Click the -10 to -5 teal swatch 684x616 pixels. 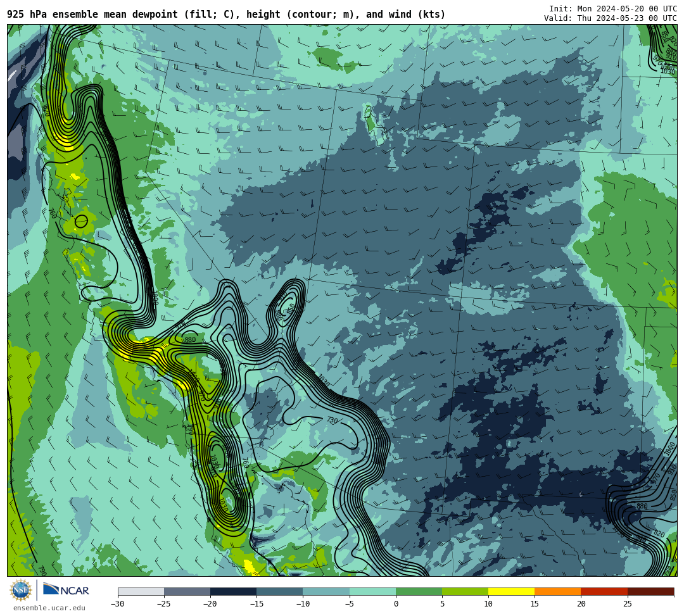pyautogui.click(x=326, y=591)
